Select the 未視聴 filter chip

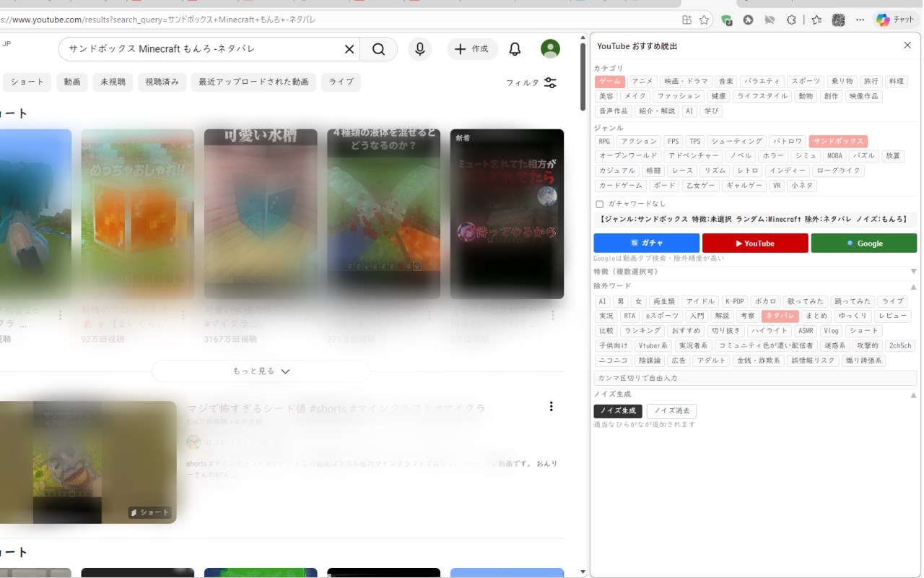coord(113,82)
